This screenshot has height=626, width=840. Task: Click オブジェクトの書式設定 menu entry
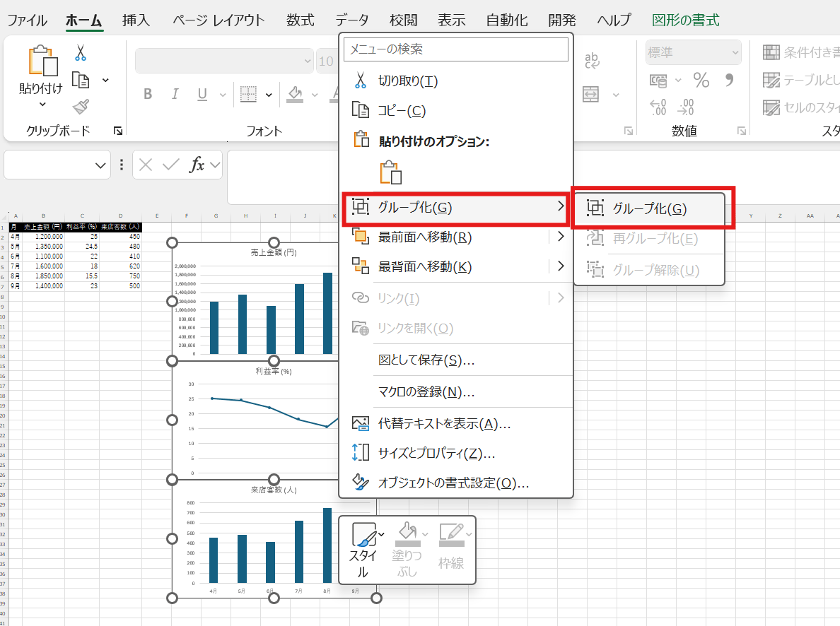pos(453,483)
